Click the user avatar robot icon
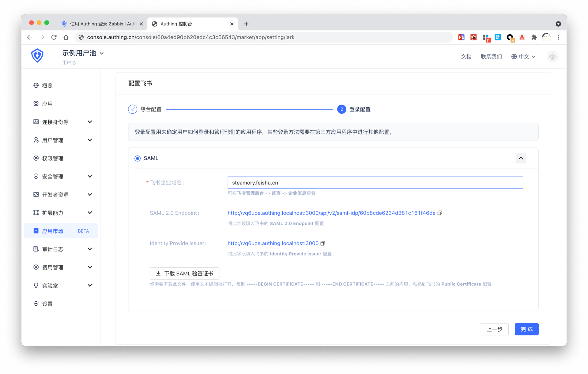The width and height of the screenshot is (588, 374). coord(552,57)
